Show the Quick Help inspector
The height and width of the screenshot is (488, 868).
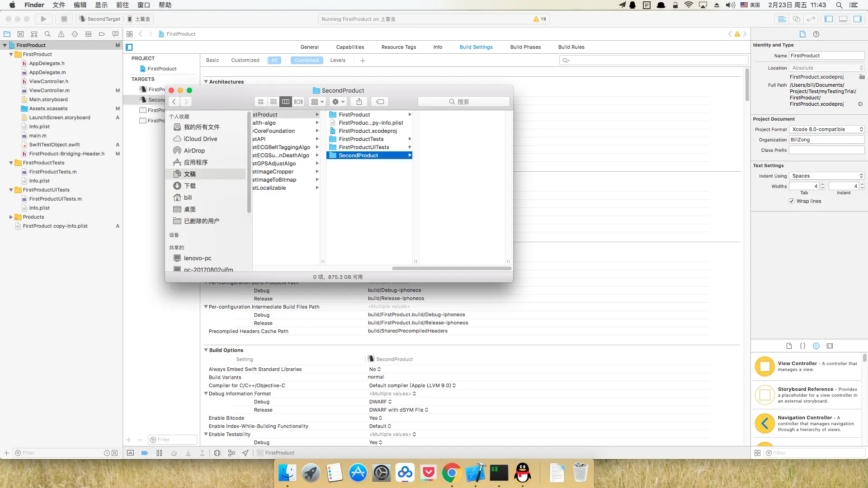pos(816,34)
